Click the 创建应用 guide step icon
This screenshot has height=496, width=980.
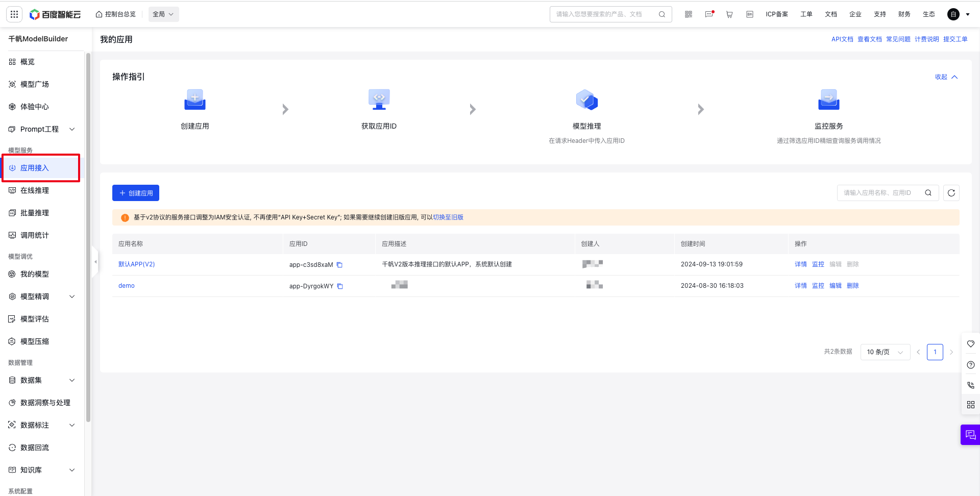tap(195, 100)
